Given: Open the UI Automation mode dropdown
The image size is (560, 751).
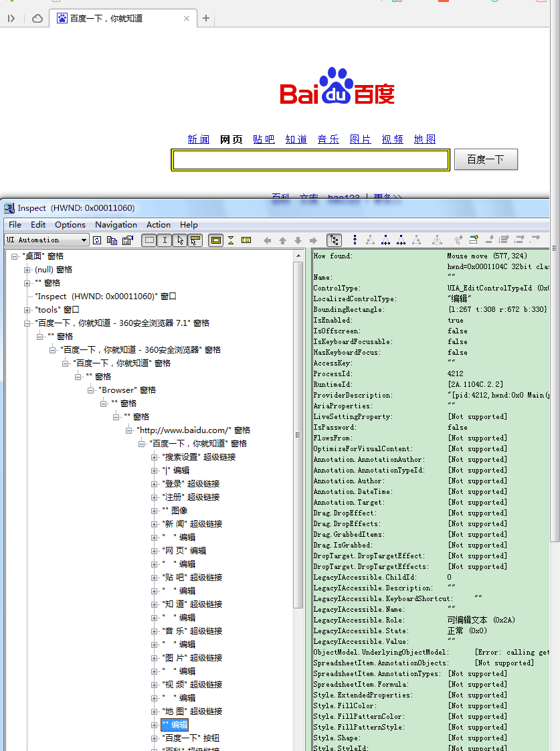Looking at the screenshot, I should pos(84,240).
